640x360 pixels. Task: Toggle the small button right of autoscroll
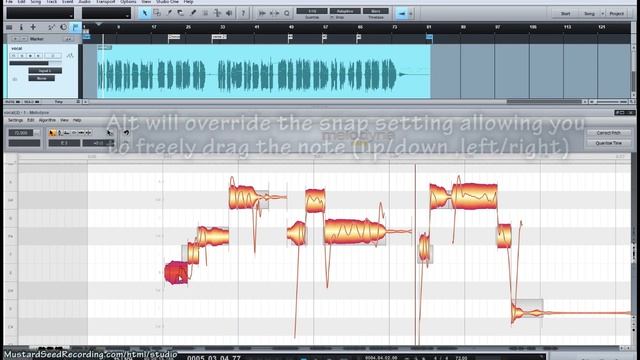[x=411, y=13]
